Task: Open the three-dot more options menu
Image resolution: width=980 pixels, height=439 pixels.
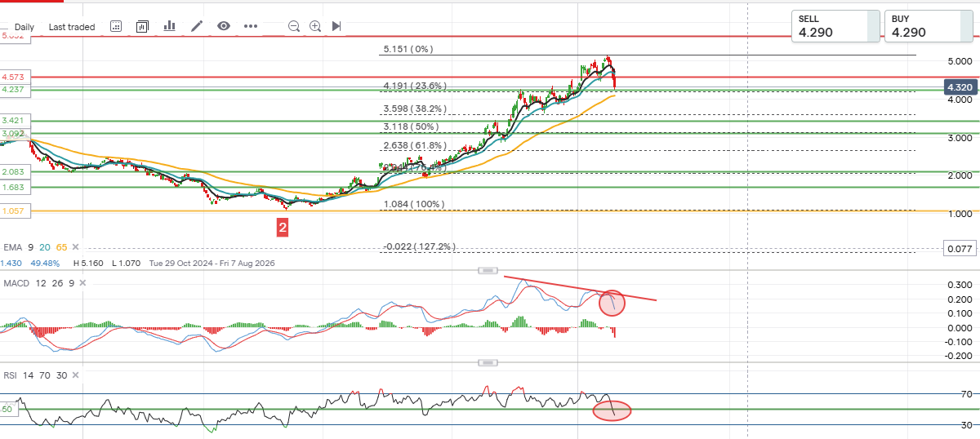Action: coord(251,26)
